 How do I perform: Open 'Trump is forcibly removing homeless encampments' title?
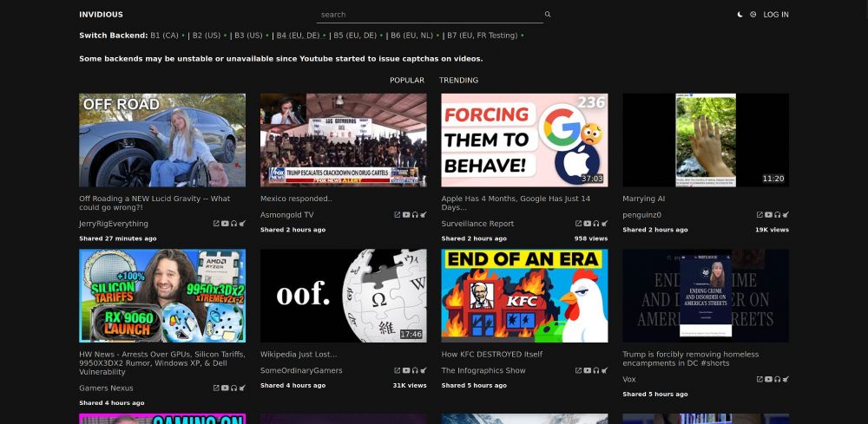tap(690, 359)
